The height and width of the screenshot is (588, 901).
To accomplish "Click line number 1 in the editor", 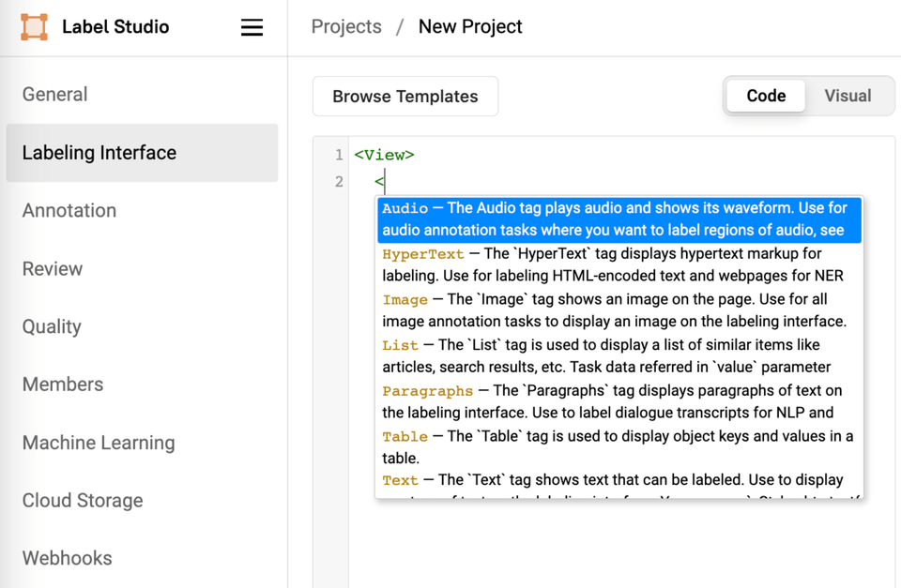I will coord(339,153).
